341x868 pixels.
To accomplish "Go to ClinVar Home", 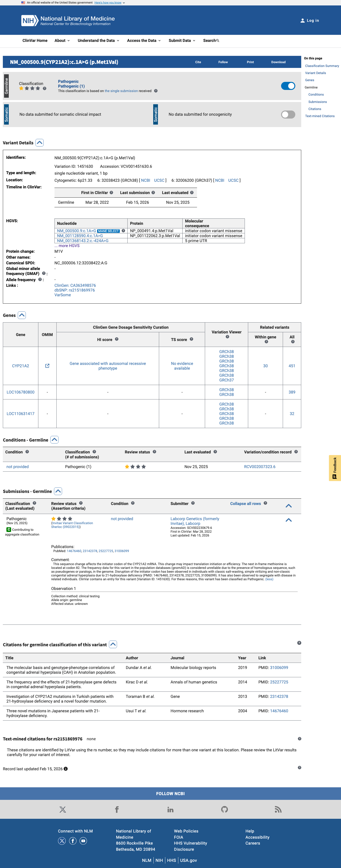I will (35, 41).
